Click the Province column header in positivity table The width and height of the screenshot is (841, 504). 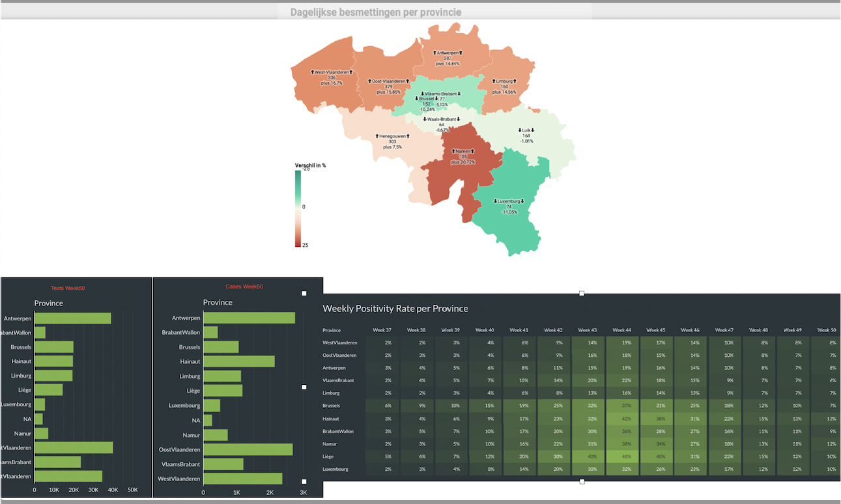(332, 330)
